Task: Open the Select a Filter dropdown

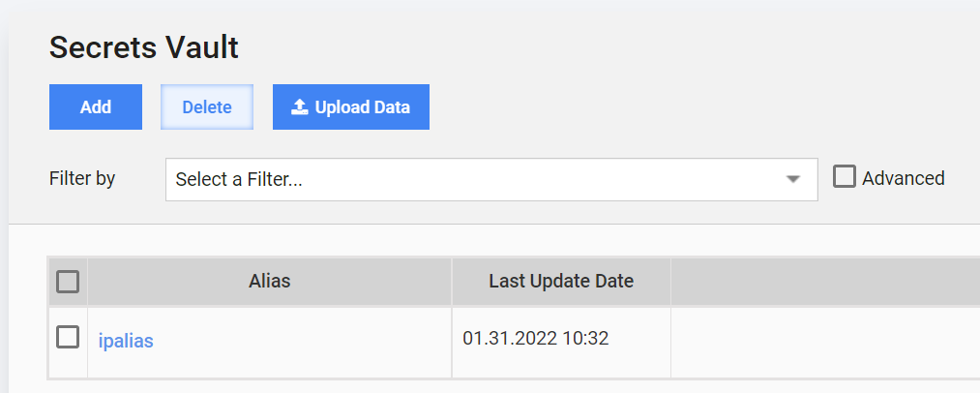Action: coord(491,180)
